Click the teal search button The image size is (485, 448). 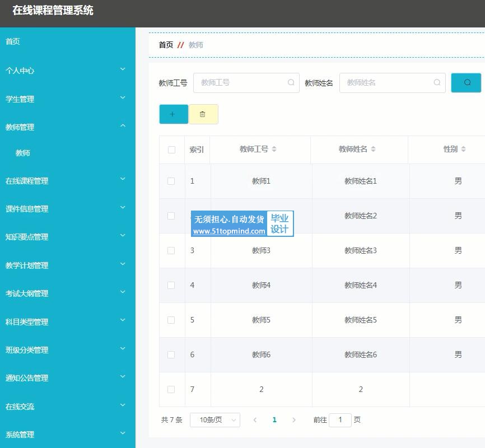pos(466,83)
